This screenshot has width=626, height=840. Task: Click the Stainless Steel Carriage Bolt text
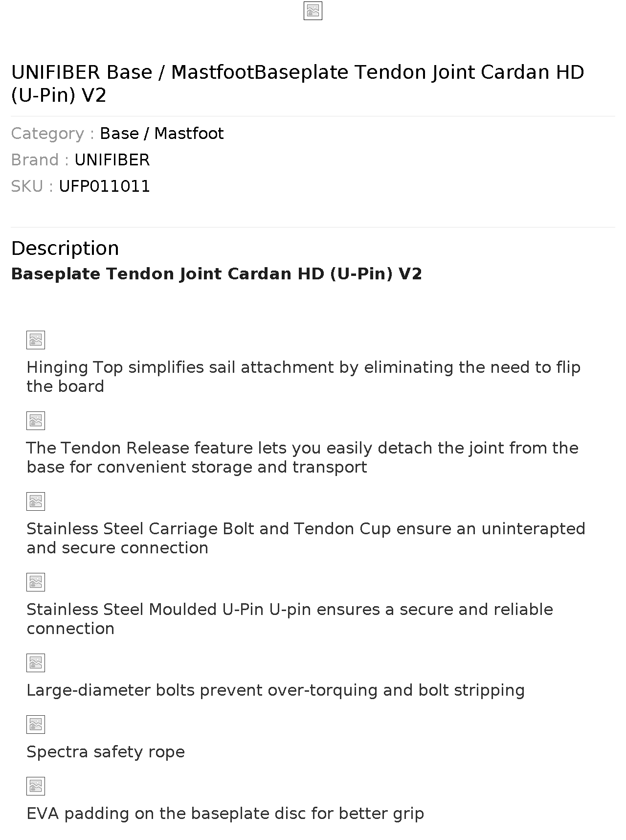pyautogui.click(x=306, y=538)
